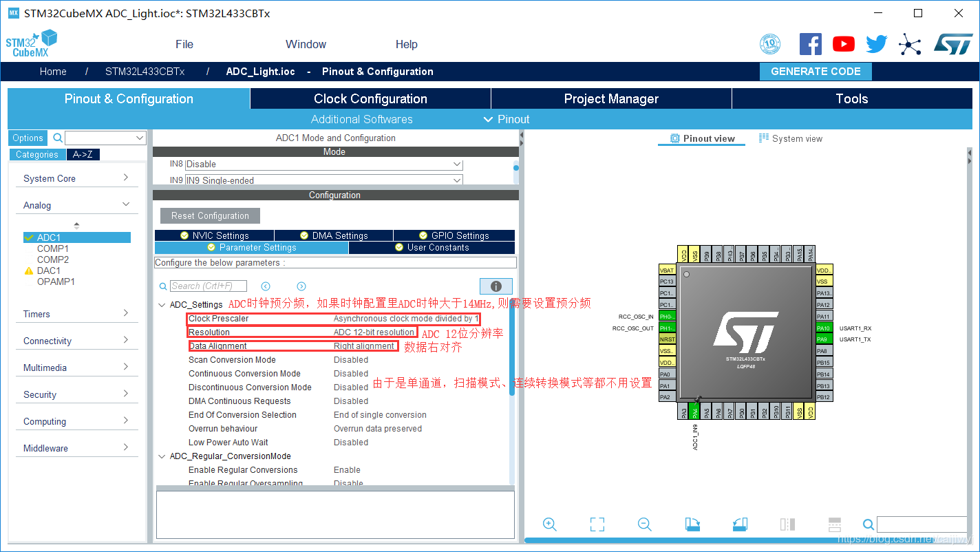Click the vertical split view icon

point(787,524)
